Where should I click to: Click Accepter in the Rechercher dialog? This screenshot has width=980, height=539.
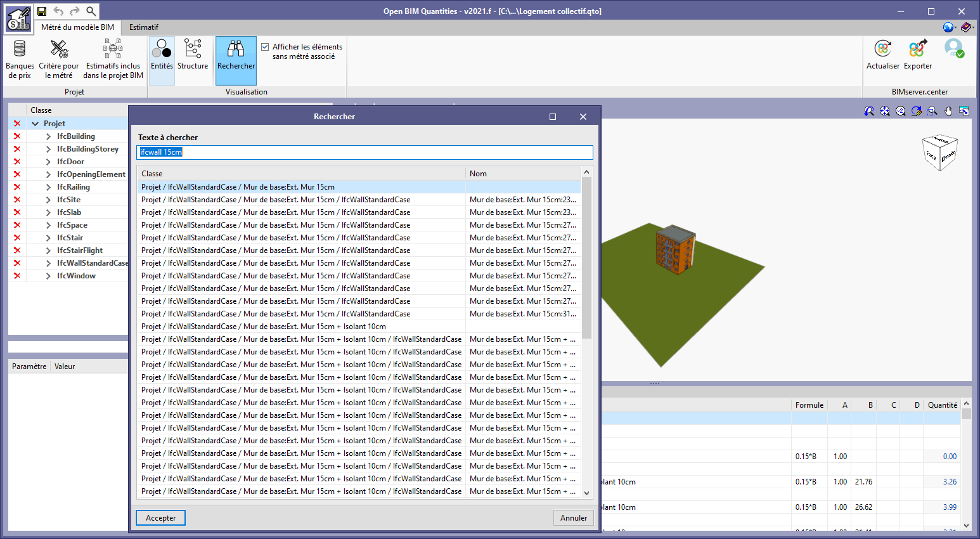click(x=161, y=518)
